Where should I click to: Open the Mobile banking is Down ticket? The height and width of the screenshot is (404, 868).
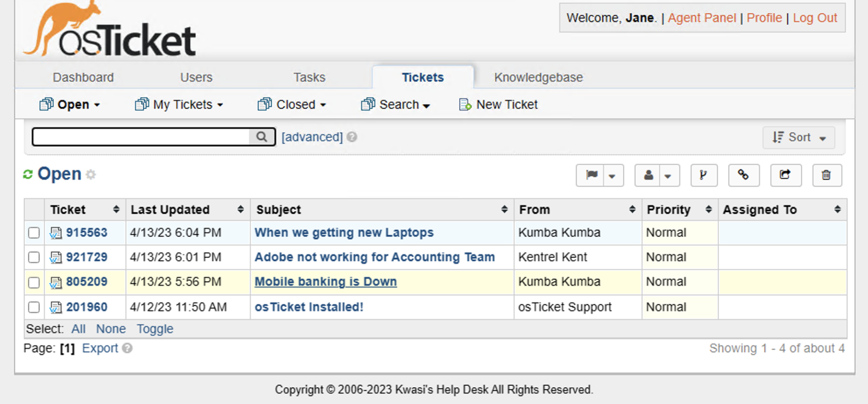325,282
